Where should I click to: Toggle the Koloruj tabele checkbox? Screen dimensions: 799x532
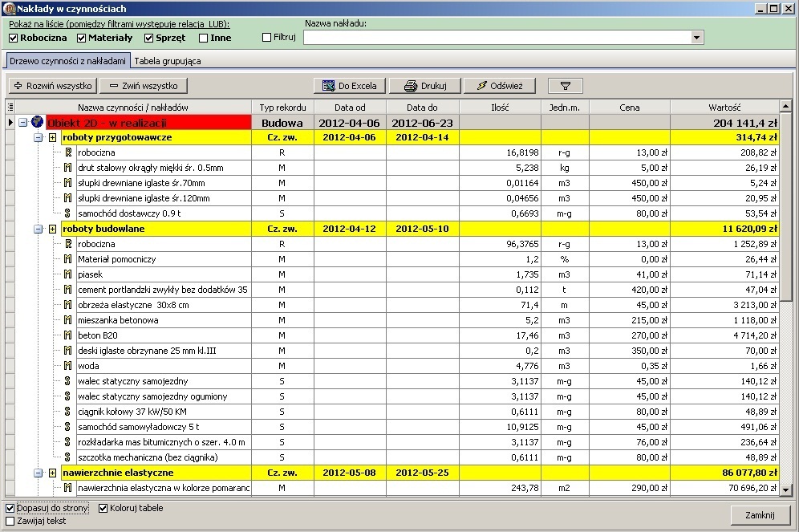coord(103,509)
